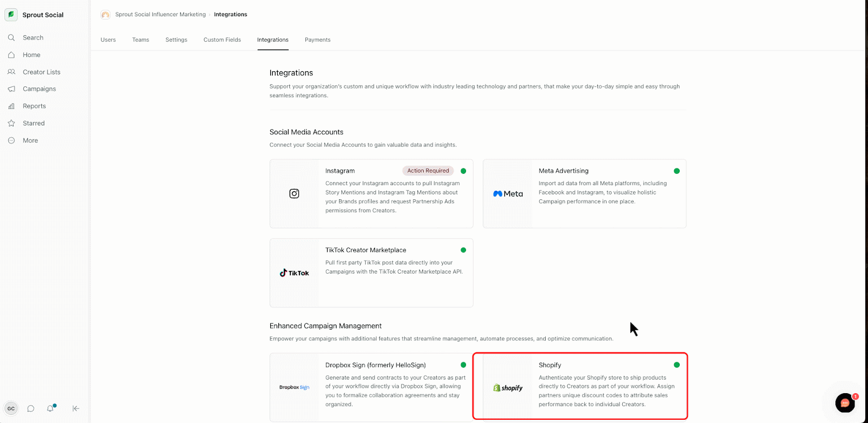
Task: Click the Sprout Social leaf logo
Action: (11, 15)
